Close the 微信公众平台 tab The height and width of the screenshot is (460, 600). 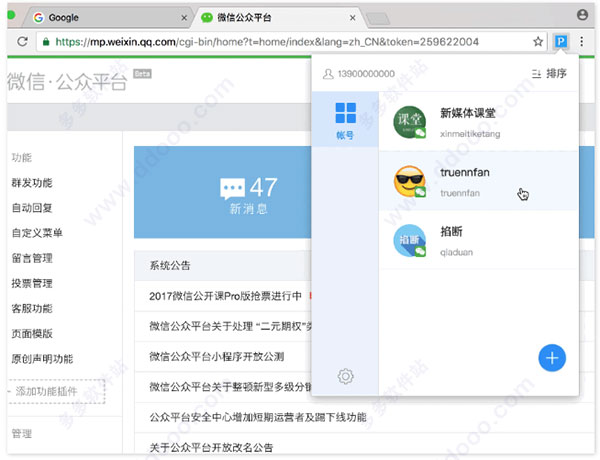coord(352,18)
